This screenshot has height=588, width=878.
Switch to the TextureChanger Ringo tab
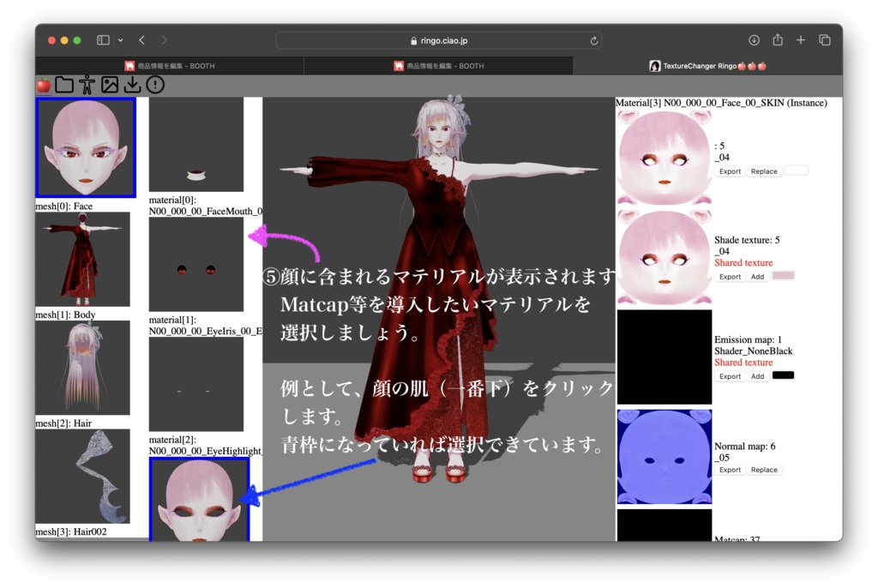[707, 65]
